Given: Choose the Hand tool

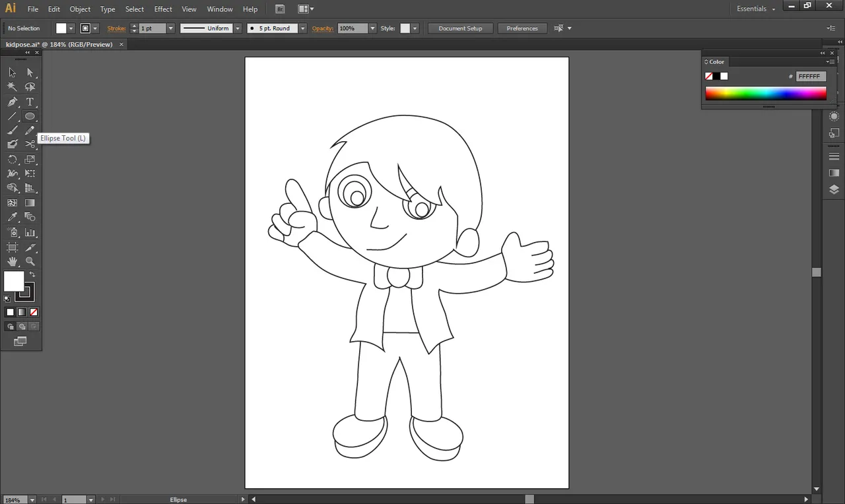Looking at the screenshot, I should click(x=12, y=261).
